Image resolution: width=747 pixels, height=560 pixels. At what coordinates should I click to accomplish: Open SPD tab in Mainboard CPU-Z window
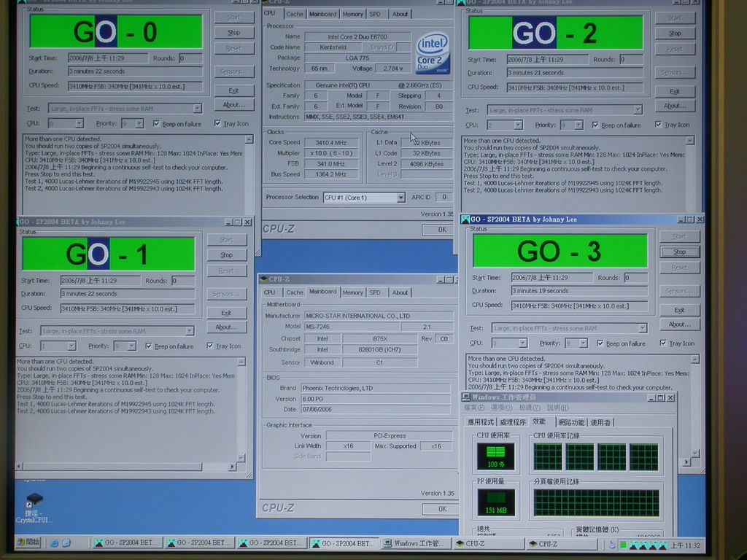376,292
